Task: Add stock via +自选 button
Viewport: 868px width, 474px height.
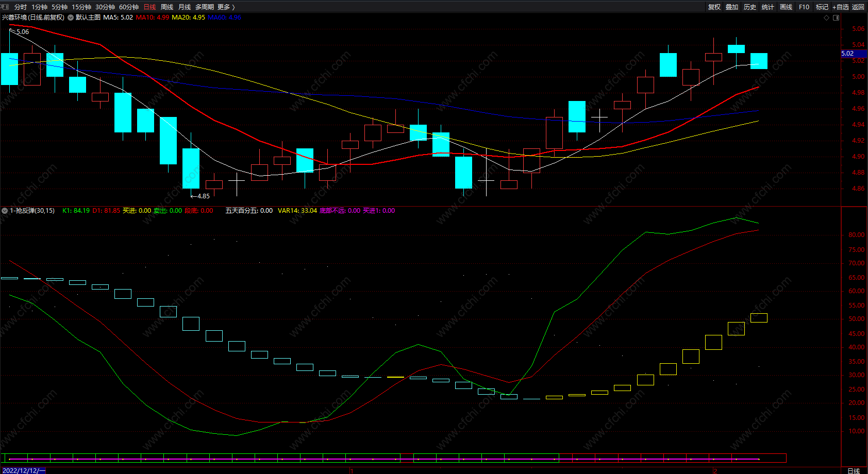Action: coord(840,7)
